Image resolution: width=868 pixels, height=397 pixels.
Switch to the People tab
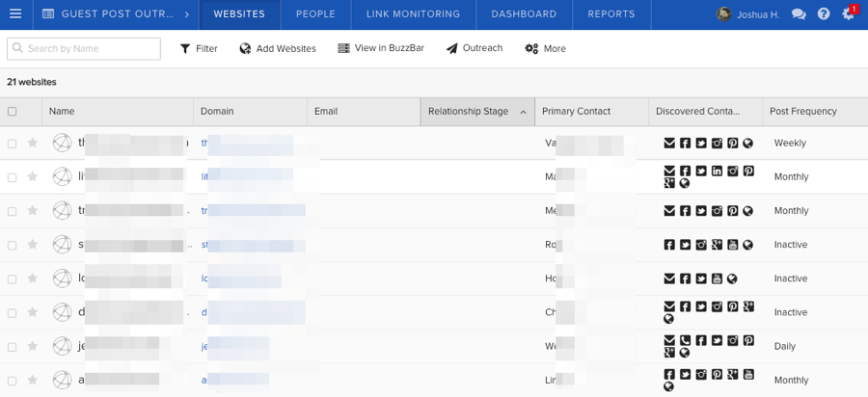click(315, 14)
